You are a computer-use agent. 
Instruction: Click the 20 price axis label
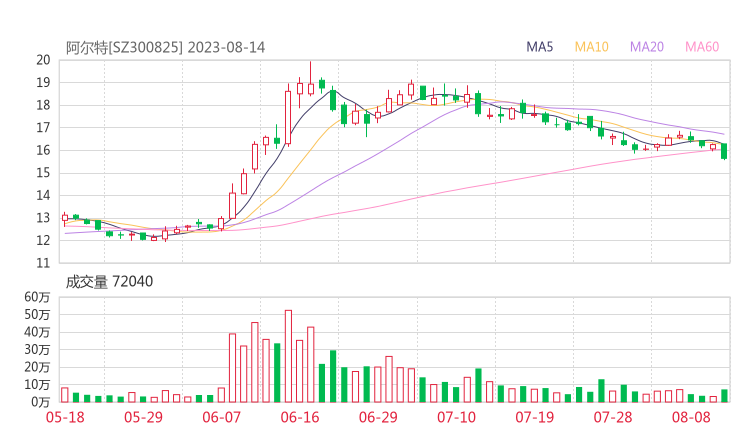43,60
